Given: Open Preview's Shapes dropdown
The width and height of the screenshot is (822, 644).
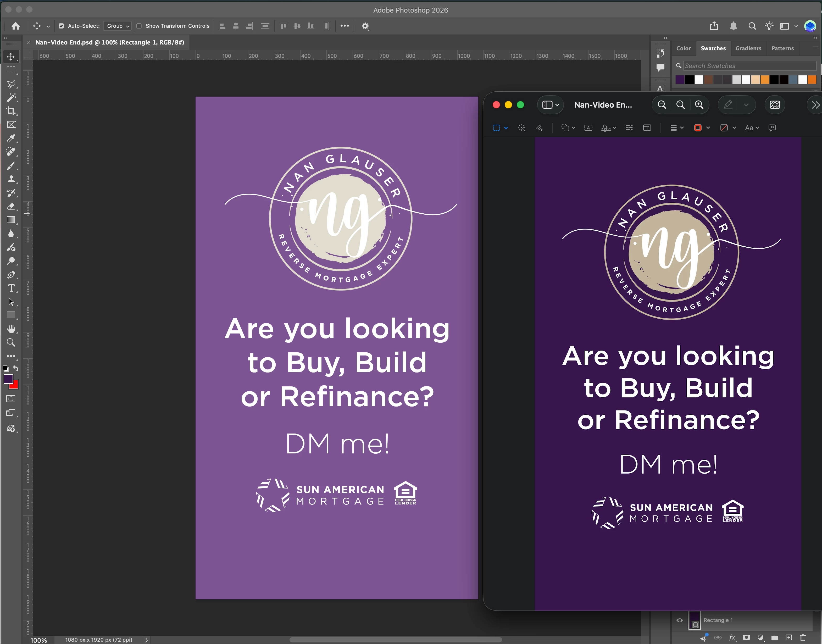Looking at the screenshot, I should click(x=568, y=128).
